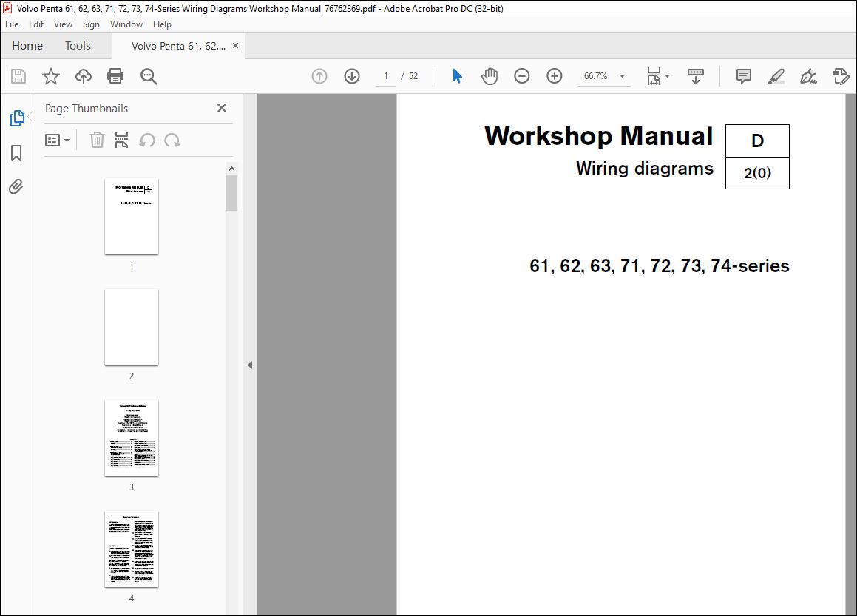The height and width of the screenshot is (616, 857).
Task: Add a comment with speech bubble icon
Action: (x=743, y=76)
